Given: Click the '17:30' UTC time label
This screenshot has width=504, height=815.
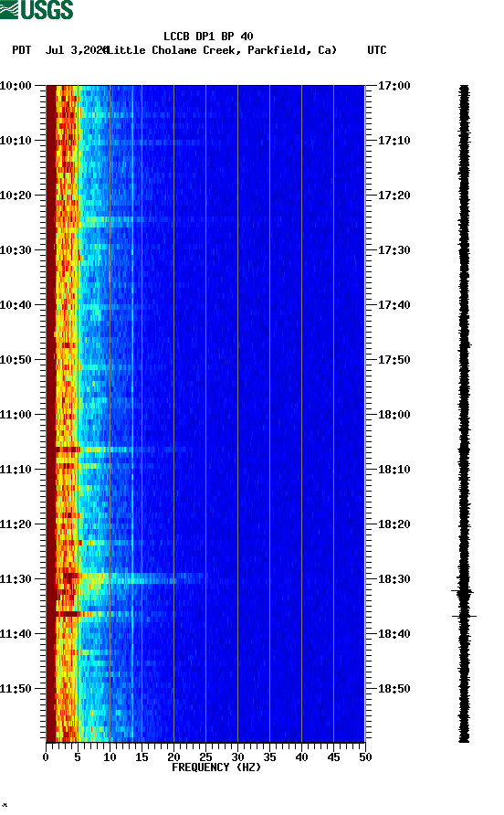Looking at the screenshot, I should pyautogui.click(x=394, y=250).
